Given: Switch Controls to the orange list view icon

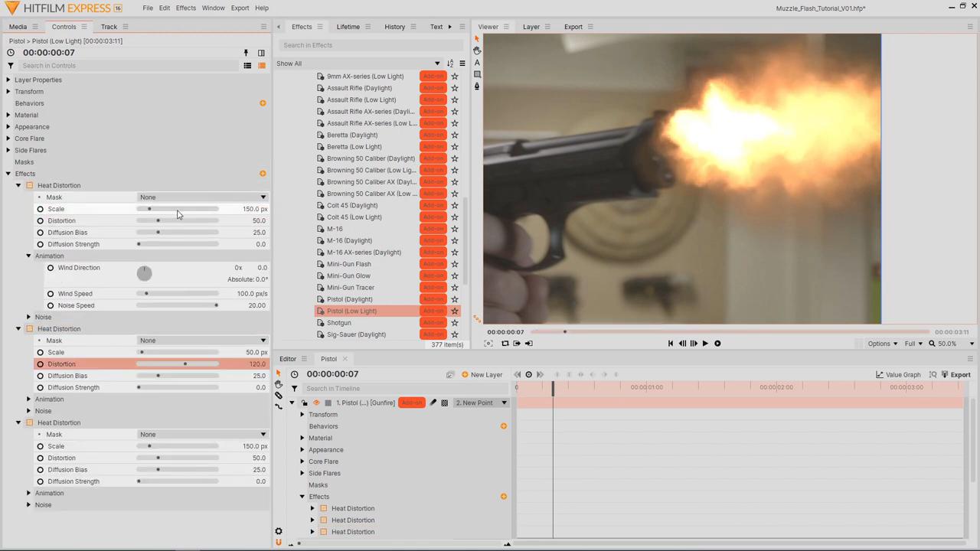Looking at the screenshot, I should [262, 66].
